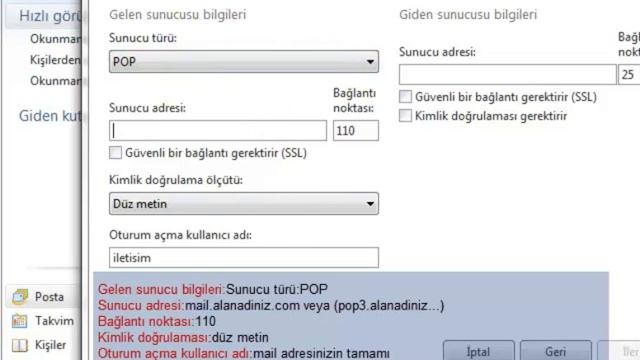Enable outgoing server SSL secure connection checkbox

[x=405, y=97]
